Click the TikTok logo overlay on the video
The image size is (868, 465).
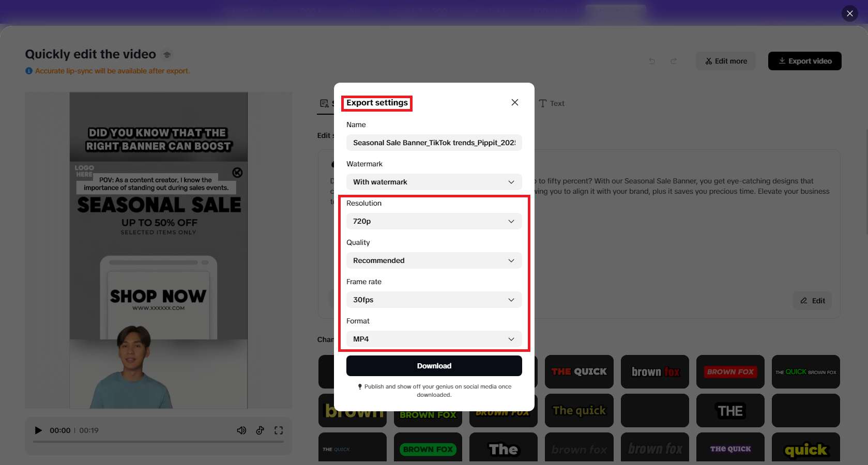237,173
